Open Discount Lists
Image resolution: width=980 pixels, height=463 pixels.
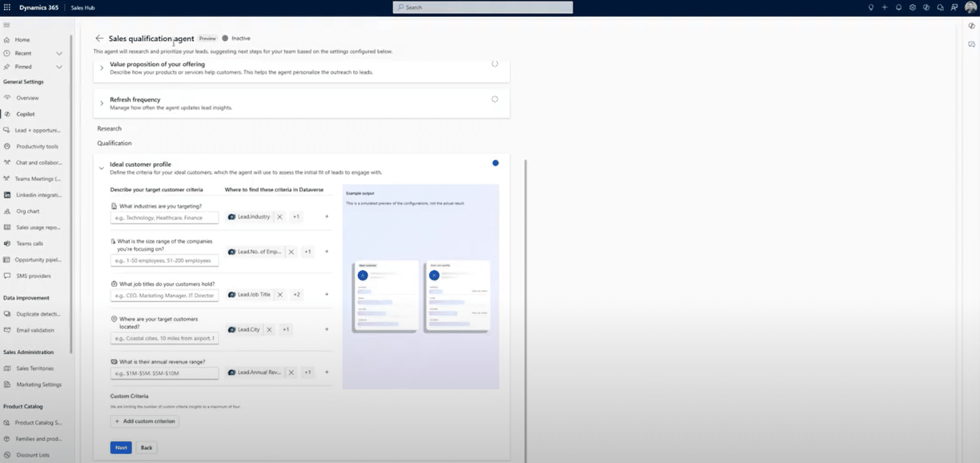tap(33, 455)
